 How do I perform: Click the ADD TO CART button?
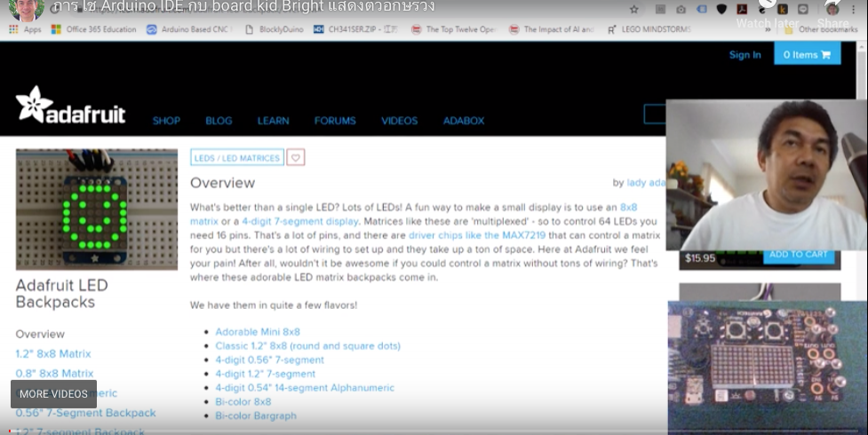click(x=798, y=255)
